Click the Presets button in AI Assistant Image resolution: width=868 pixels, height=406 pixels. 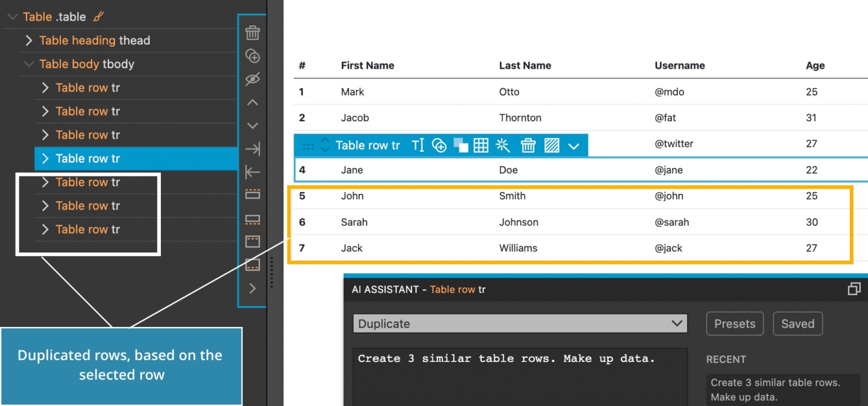[x=734, y=323]
